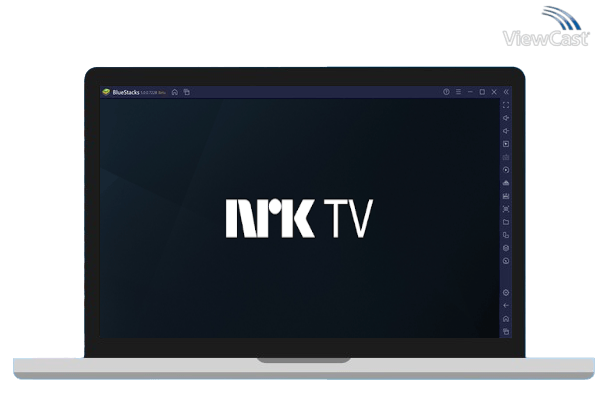Open the Help question-mark icon
The image size is (602, 414).
pyautogui.click(x=446, y=92)
